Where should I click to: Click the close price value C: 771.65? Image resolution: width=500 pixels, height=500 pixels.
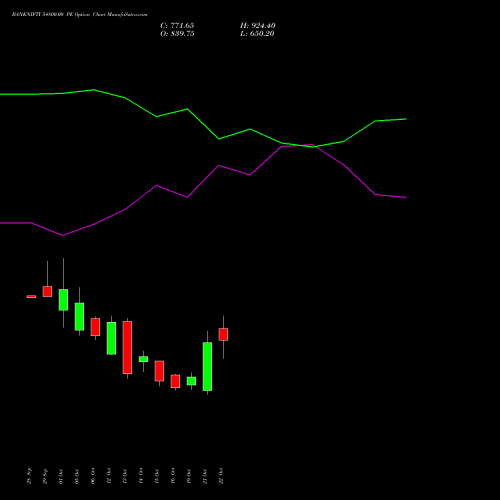tap(177, 26)
